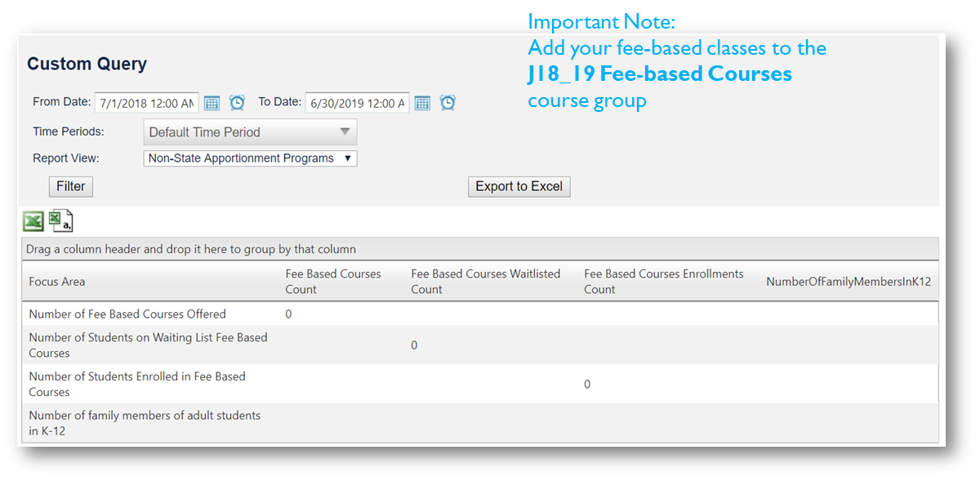Sort by Fee Based Courses Enrollments Count
This screenshot has height=481, width=980.
(x=663, y=282)
